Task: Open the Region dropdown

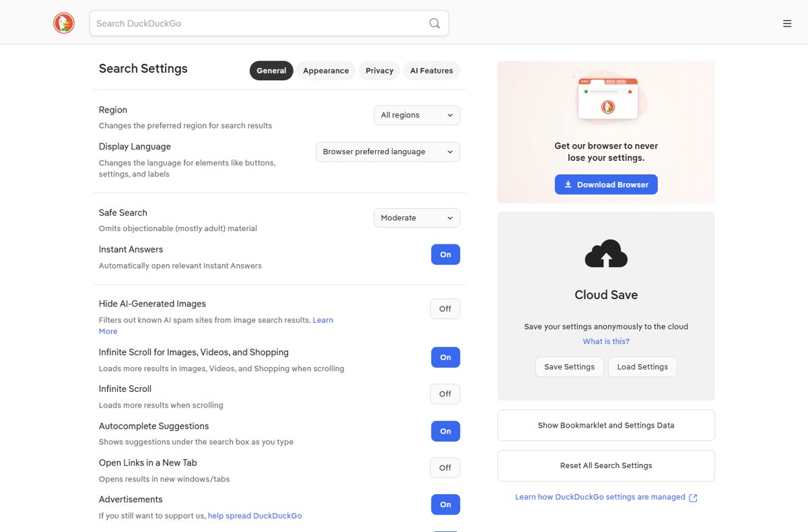Action: click(417, 115)
